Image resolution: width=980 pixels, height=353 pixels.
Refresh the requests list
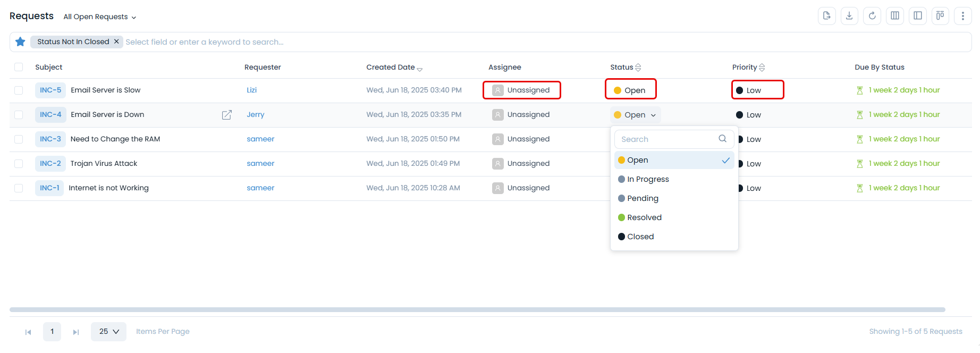point(872,16)
